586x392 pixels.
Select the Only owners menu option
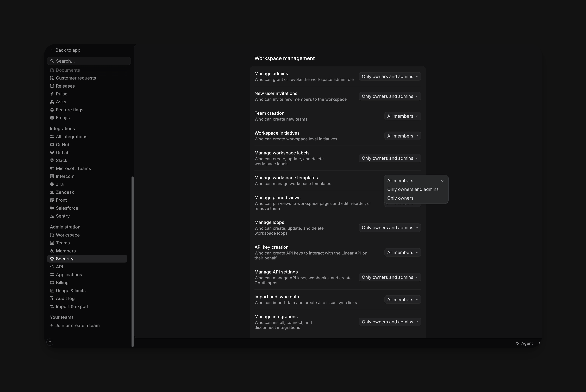coord(416,198)
